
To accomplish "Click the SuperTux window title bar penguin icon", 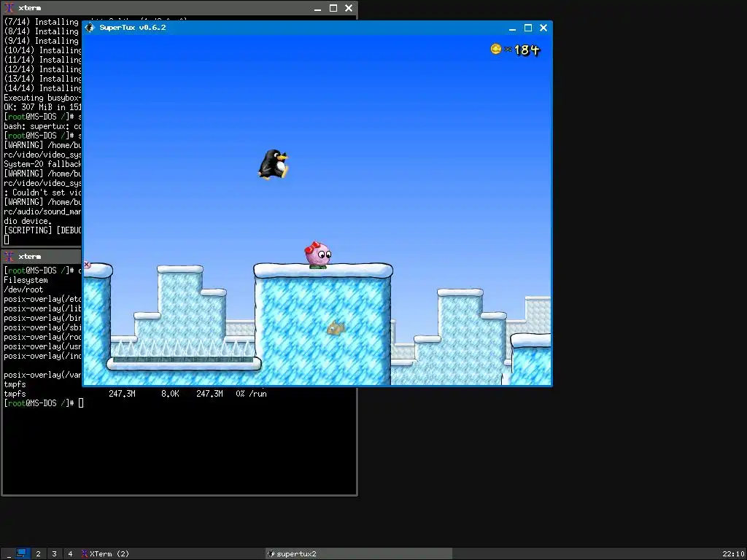I will point(90,28).
